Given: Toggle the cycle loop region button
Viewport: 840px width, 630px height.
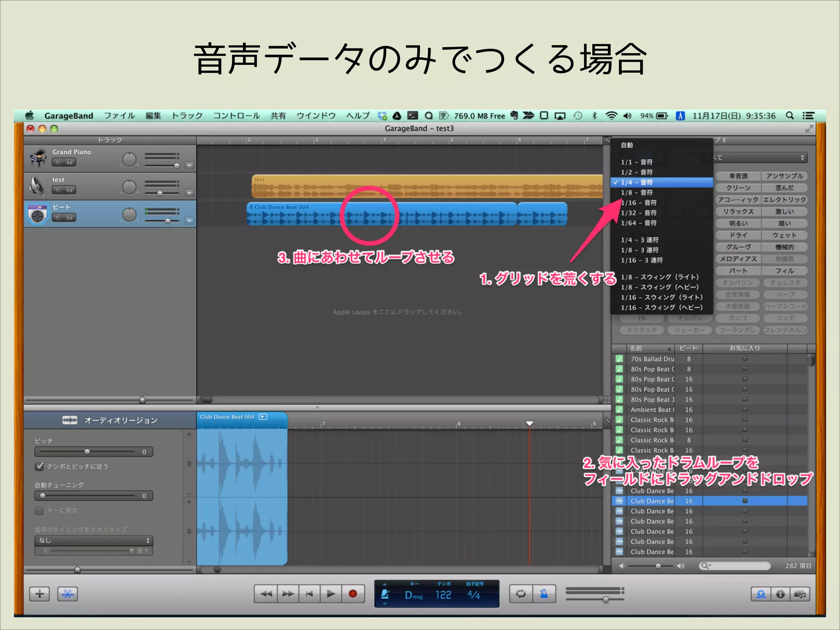Looking at the screenshot, I should 521,593.
